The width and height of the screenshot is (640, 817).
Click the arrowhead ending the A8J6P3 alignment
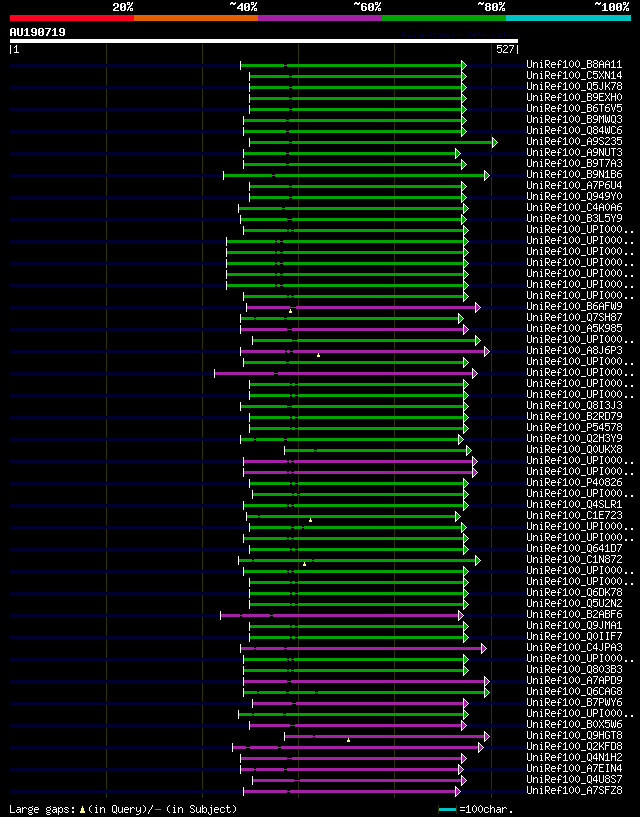[x=487, y=351]
